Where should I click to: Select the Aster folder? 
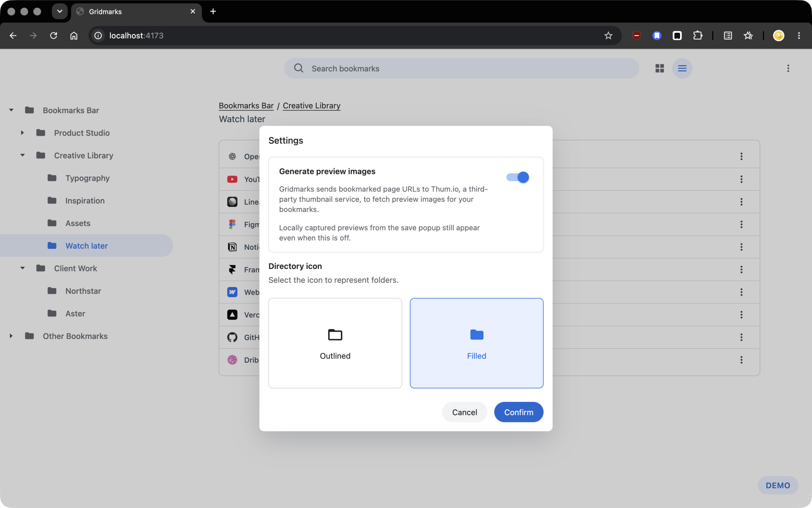[x=87, y=313]
